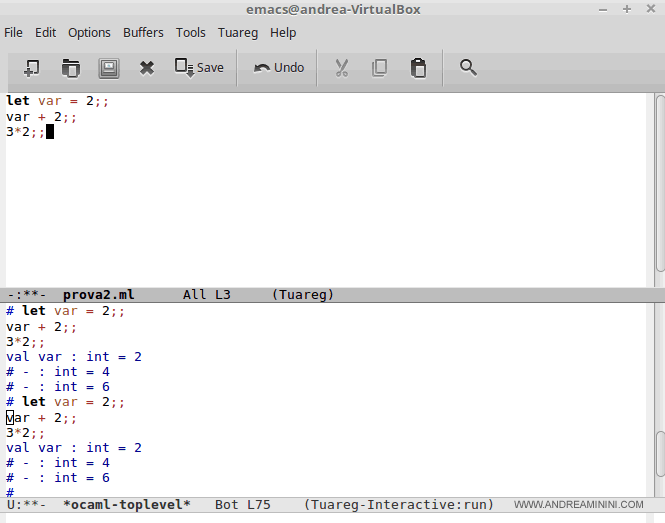This screenshot has width=665, height=523.
Task: Click the prova2.ml buffer name in mode line
Action: pyautogui.click(x=98, y=295)
